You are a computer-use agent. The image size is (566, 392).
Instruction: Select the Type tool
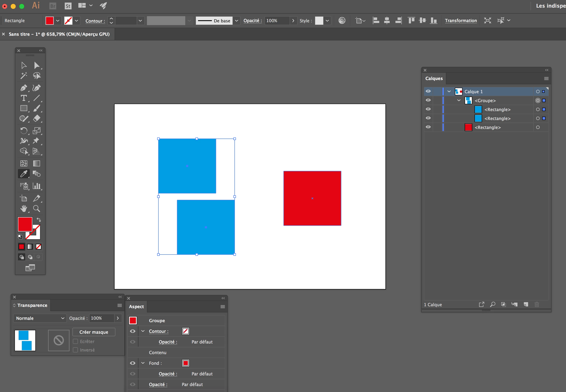[24, 98]
